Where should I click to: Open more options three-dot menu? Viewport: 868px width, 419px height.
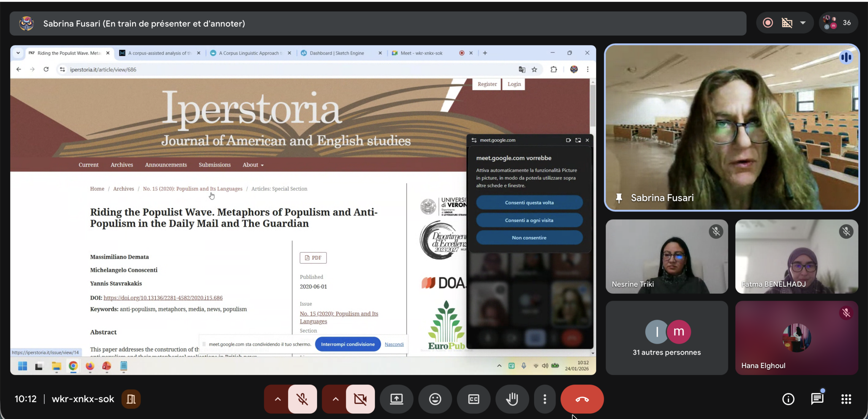tap(545, 399)
